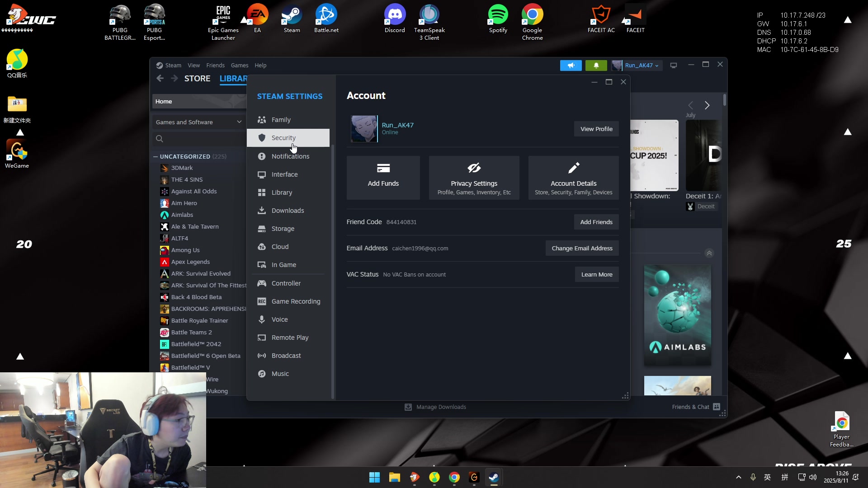Open Account Details tile
The width and height of the screenshot is (868, 488).
coord(574,178)
